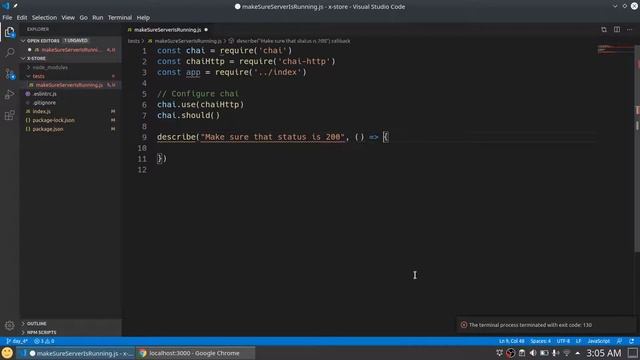
Task: Open the battery indicator in system tray
Action: [x=544, y=353]
